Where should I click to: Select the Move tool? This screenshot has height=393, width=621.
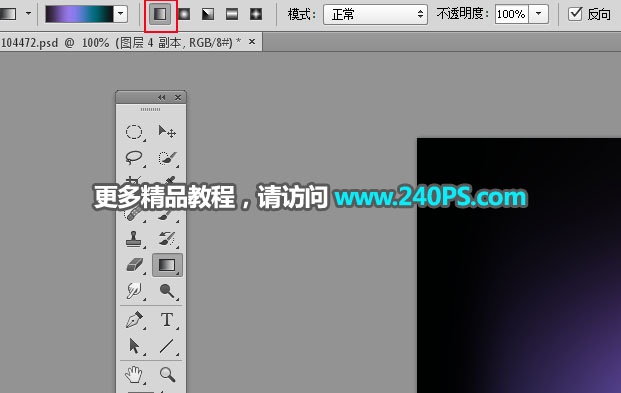point(167,132)
